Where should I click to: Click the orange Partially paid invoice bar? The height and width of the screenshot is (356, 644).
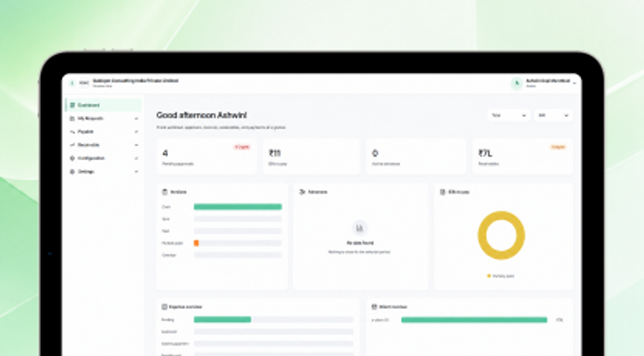pyautogui.click(x=197, y=243)
